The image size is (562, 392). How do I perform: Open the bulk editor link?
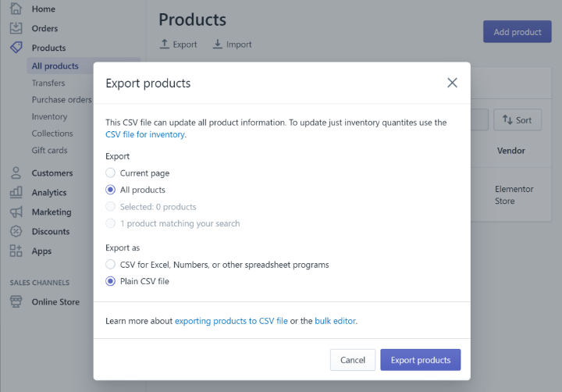coord(335,321)
